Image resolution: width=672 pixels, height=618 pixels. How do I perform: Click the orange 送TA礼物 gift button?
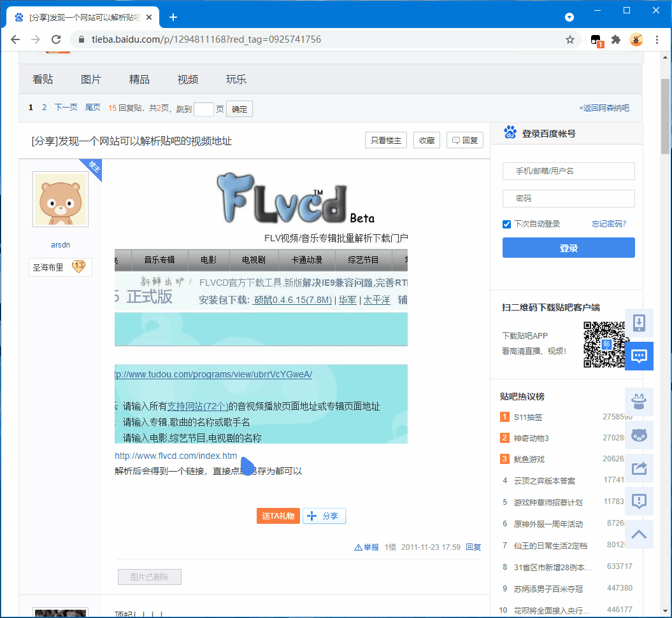coord(278,516)
